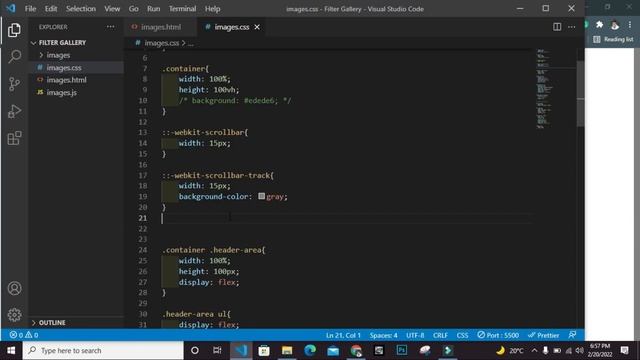
Task: Open browser Reading list
Action: (613, 39)
